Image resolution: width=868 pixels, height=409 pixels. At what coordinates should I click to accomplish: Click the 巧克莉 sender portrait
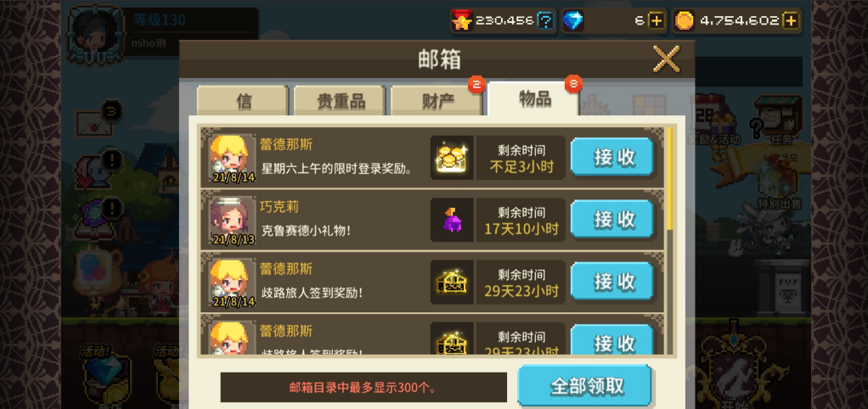tap(228, 220)
